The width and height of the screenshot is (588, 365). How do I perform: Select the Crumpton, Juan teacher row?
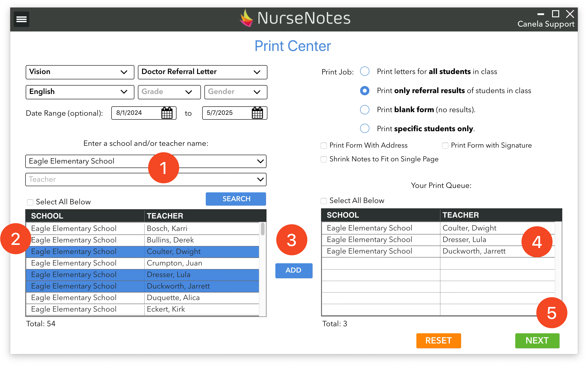(174, 263)
